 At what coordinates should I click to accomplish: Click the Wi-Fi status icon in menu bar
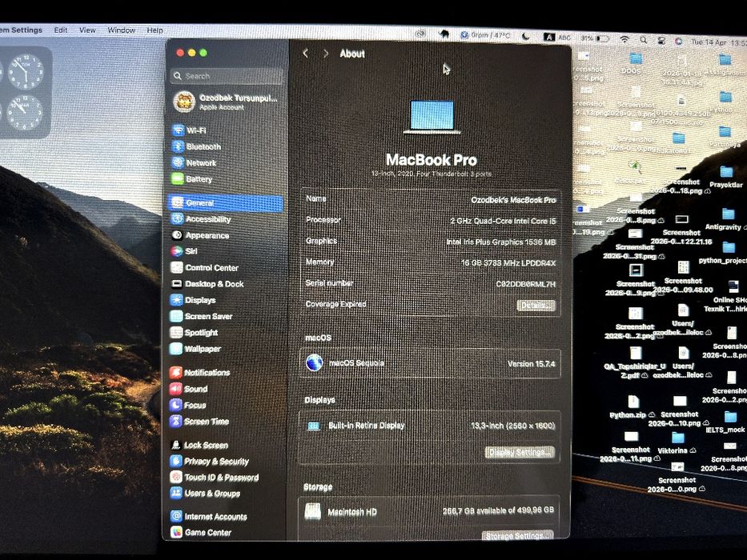[625, 39]
